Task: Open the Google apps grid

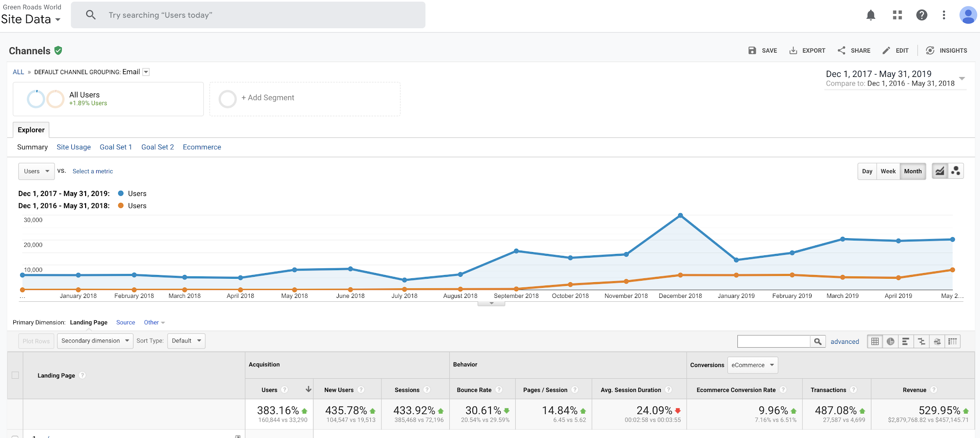Action: coord(897,15)
